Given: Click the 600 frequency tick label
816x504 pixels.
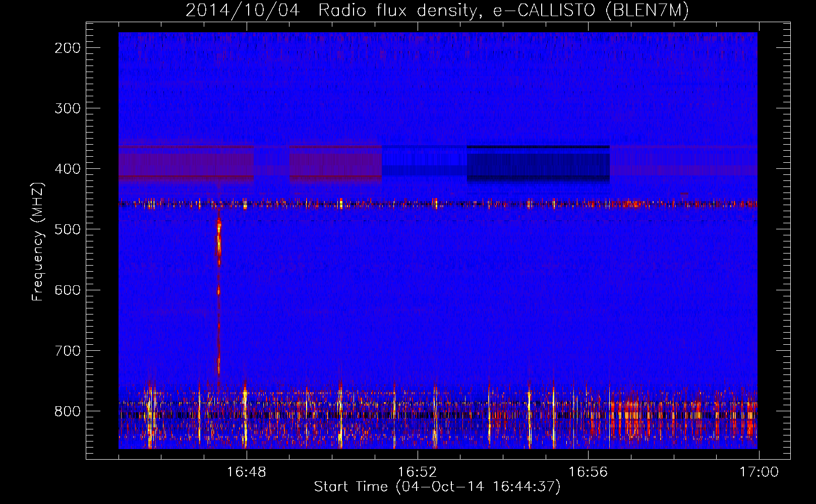Looking at the screenshot, I should coord(68,290).
